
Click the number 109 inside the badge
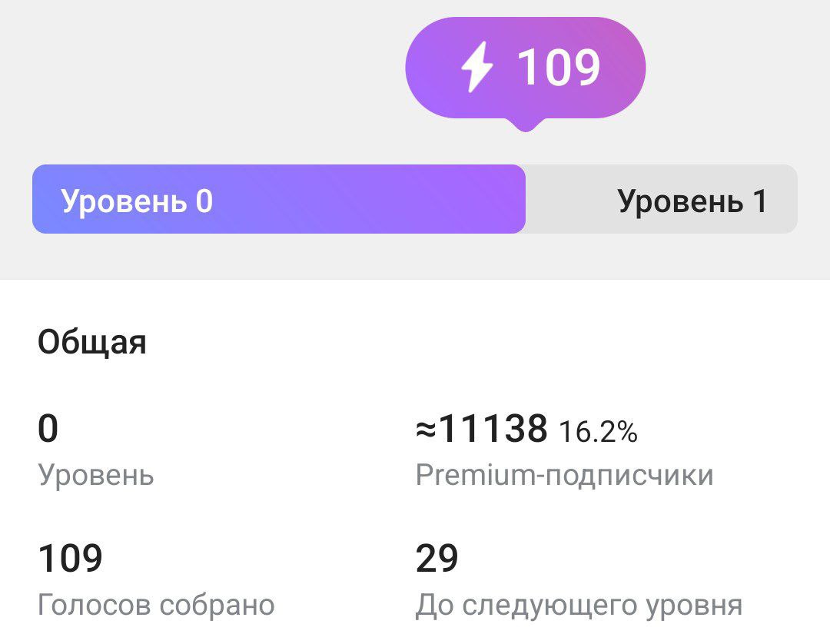tap(559, 68)
